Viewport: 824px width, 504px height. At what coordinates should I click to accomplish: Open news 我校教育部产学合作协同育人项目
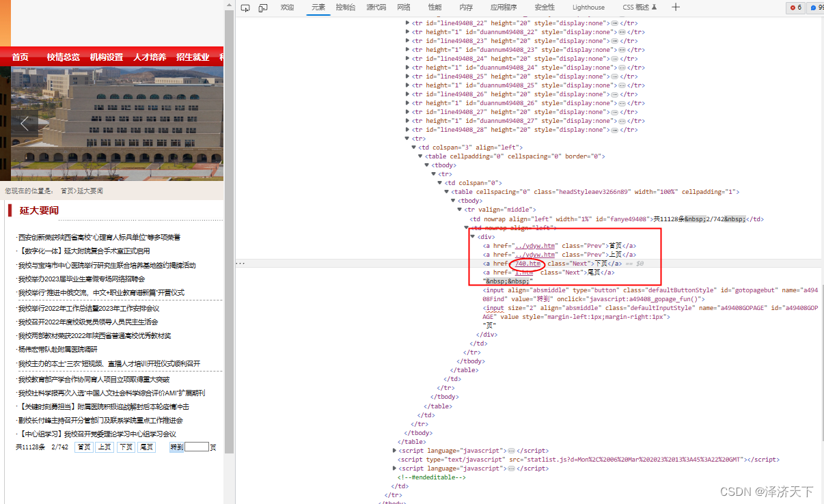pyautogui.click(x=94, y=379)
